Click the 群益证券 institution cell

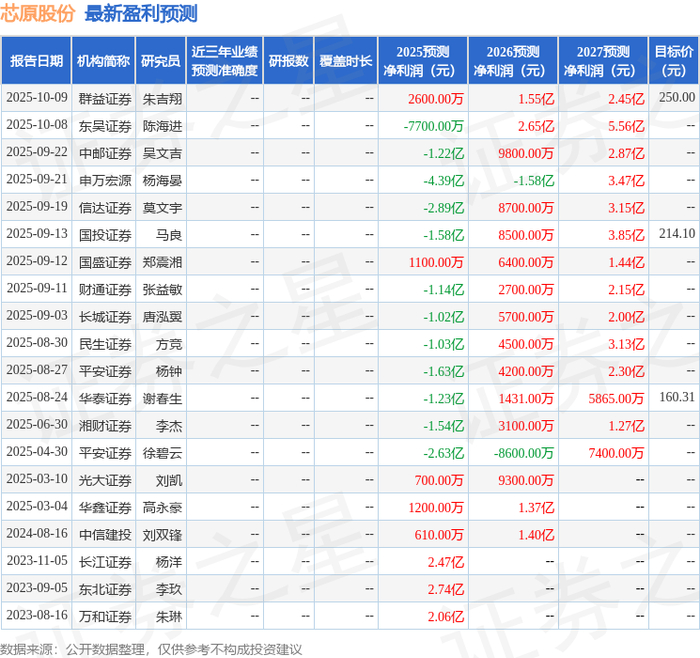click(x=105, y=99)
